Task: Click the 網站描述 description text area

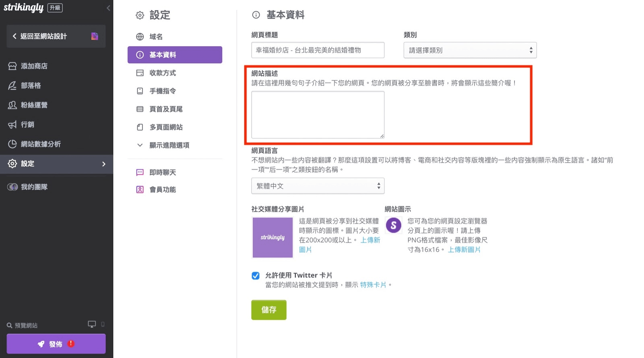Action: coord(318,115)
